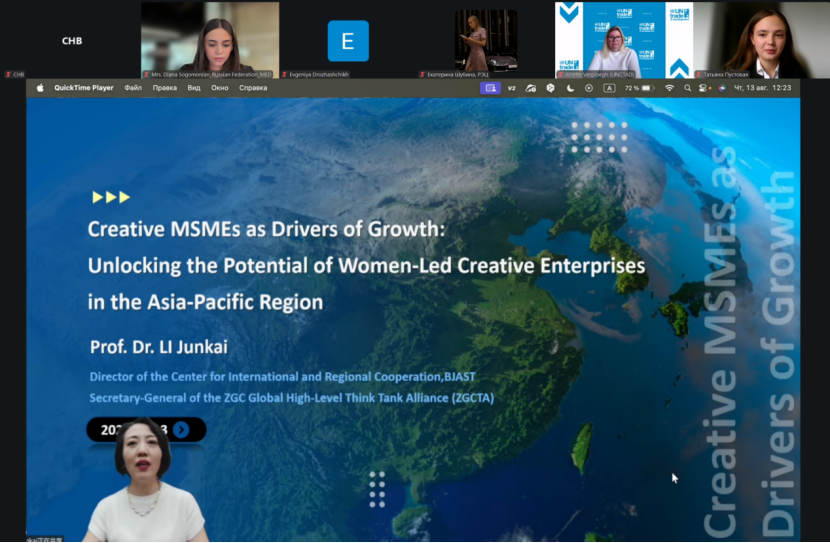Open Control Center icon

(x=703, y=88)
